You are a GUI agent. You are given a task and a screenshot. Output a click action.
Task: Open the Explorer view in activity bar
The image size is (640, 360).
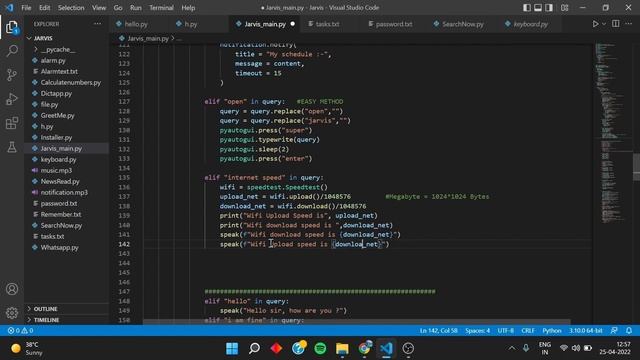(12, 27)
